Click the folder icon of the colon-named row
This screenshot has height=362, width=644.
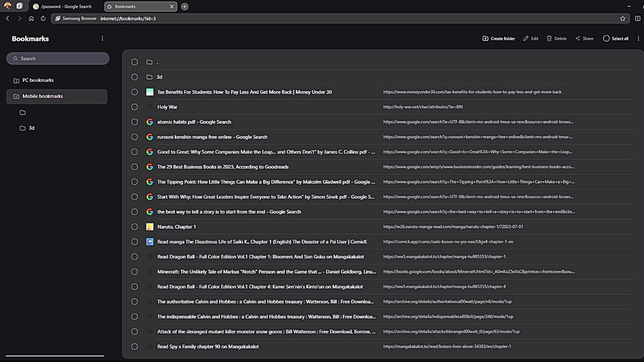(x=149, y=62)
